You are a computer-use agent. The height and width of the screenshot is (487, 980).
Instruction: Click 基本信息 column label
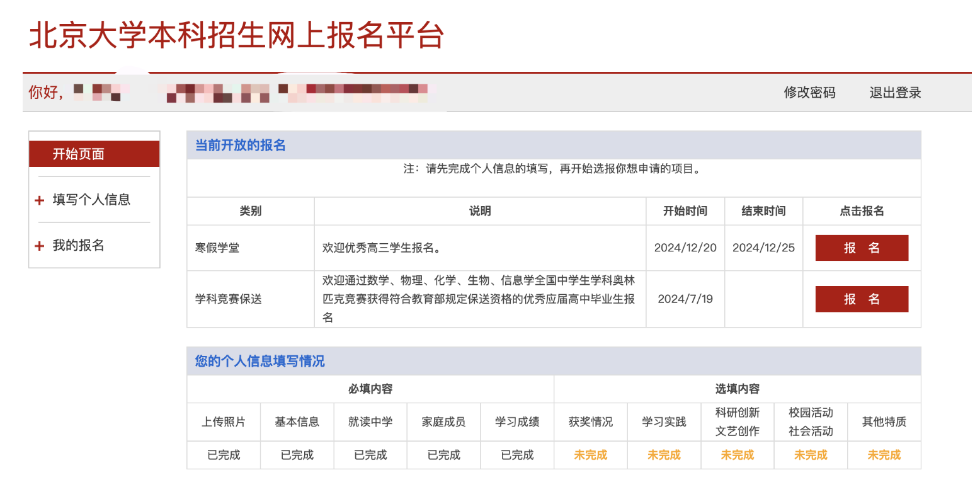coord(297,421)
